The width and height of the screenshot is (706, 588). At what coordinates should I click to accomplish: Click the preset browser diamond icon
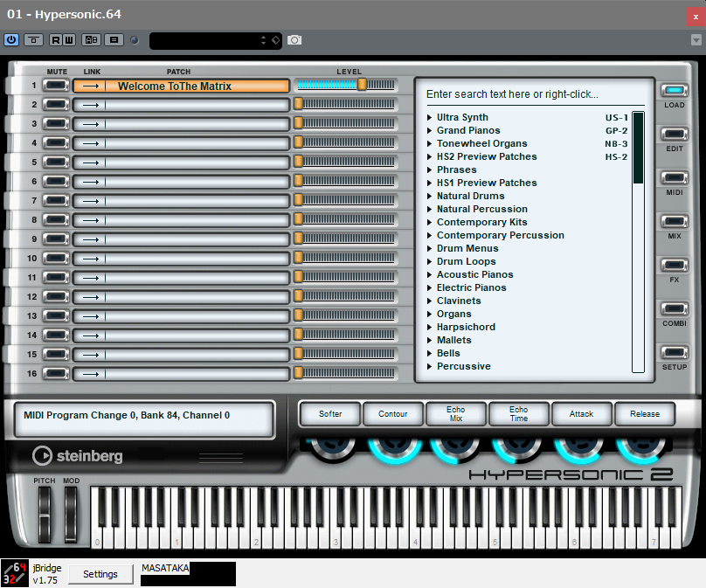coord(275,40)
